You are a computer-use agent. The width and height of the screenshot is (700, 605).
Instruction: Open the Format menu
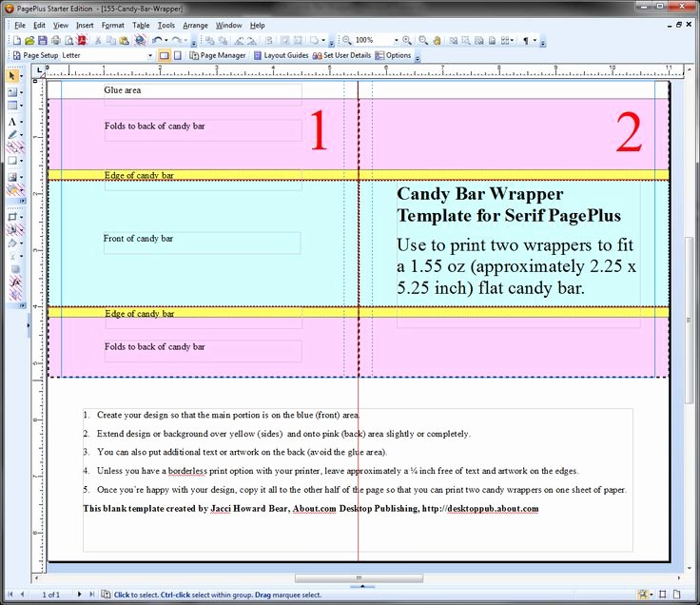112,26
